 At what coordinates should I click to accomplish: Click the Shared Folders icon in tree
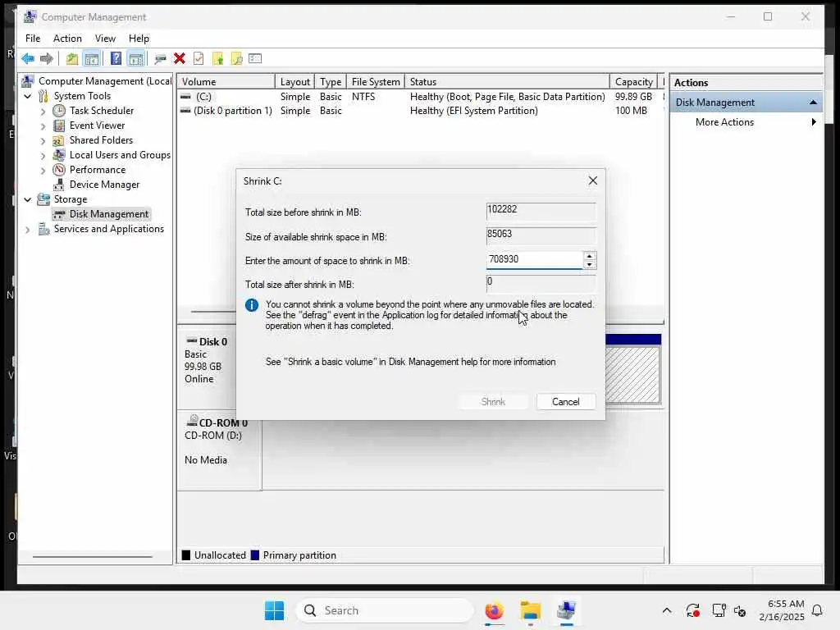59,140
